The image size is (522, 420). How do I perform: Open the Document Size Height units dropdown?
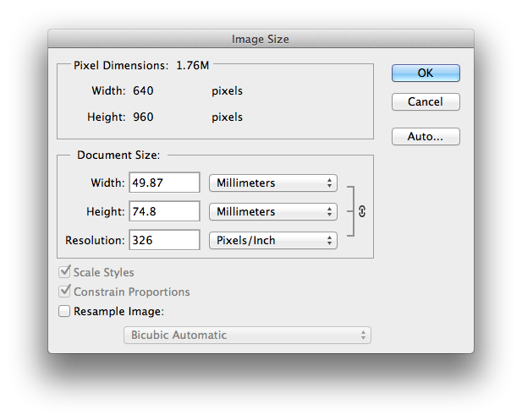(272, 211)
